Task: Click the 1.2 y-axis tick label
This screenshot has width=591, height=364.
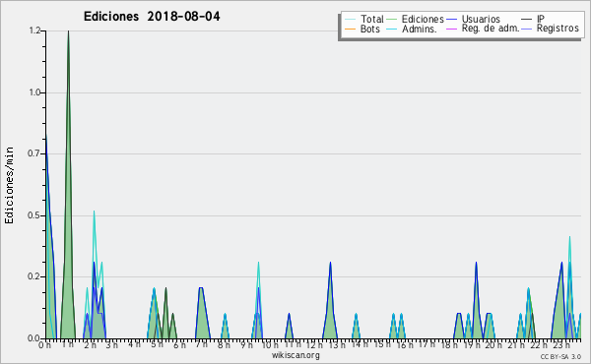Action: 35,30
